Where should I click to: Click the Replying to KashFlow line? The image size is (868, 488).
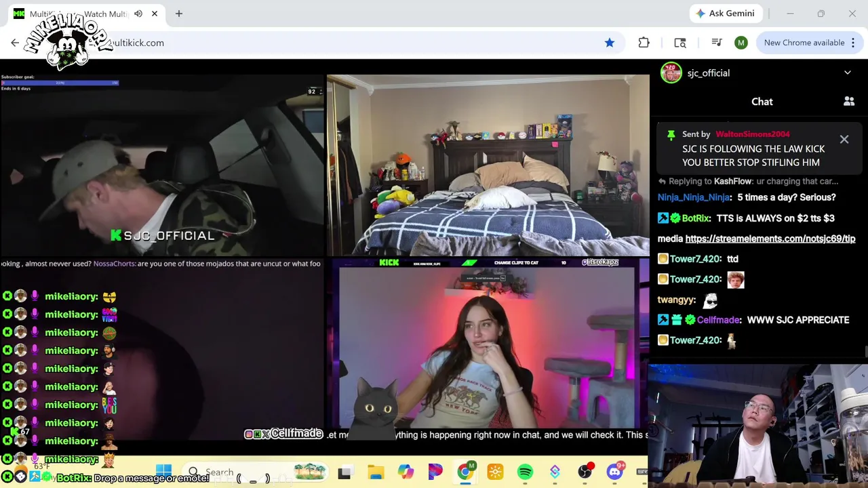(749, 182)
